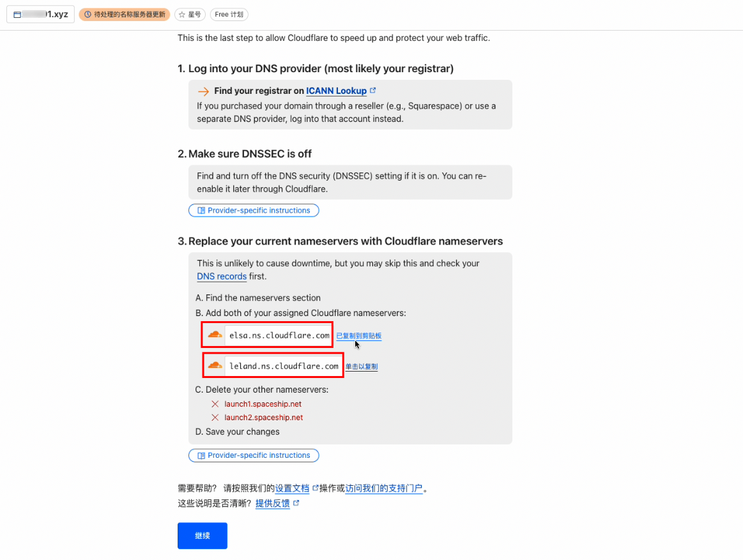Open the 设置文档 setup documentation link
743x560 pixels.
(292, 488)
